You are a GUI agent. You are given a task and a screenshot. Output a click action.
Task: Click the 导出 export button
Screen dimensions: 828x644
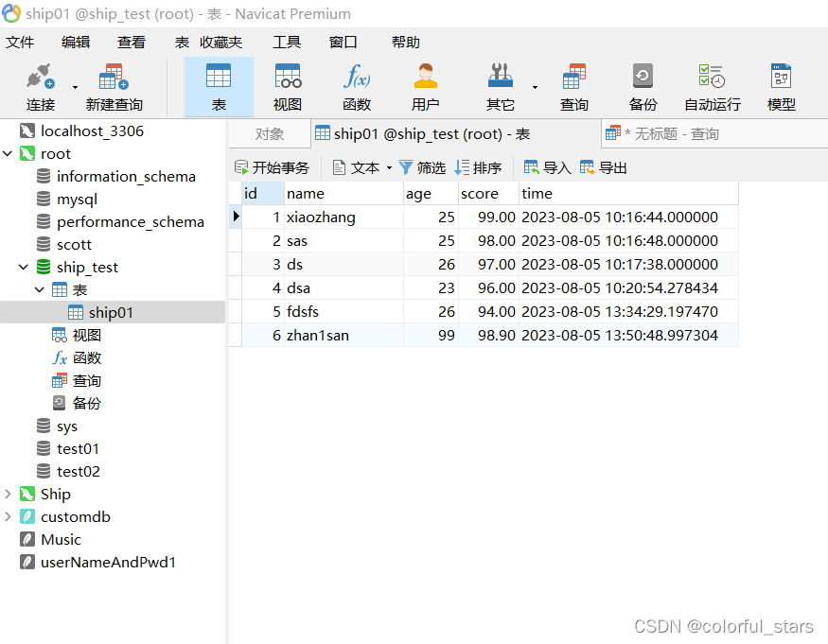(604, 168)
